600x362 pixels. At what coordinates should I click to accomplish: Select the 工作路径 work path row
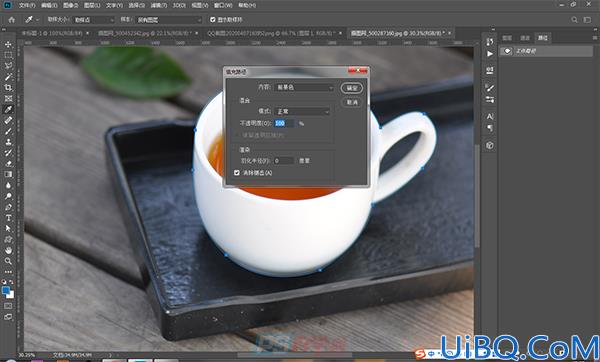pyautogui.click(x=547, y=51)
